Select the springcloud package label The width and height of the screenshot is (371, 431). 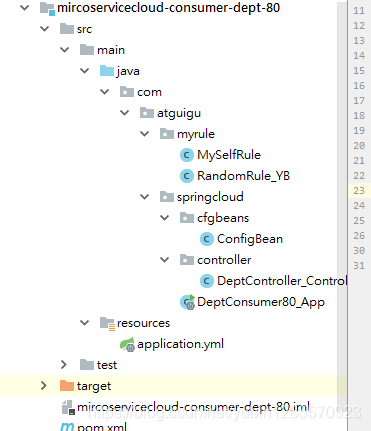210,197
